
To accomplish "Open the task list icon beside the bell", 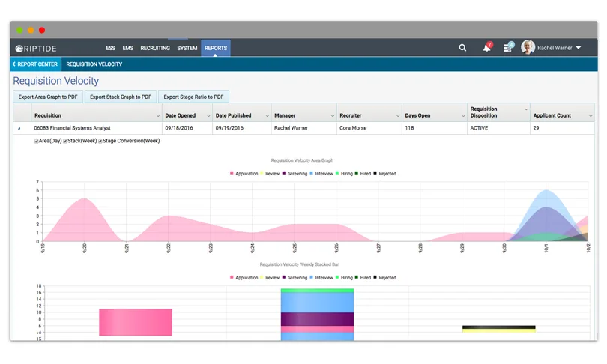I will click(507, 48).
